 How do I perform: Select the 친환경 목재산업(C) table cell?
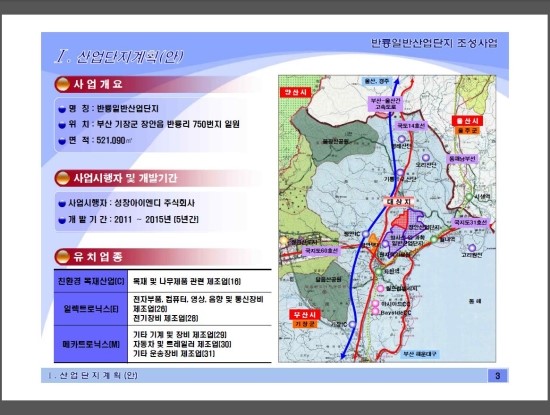(x=91, y=281)
